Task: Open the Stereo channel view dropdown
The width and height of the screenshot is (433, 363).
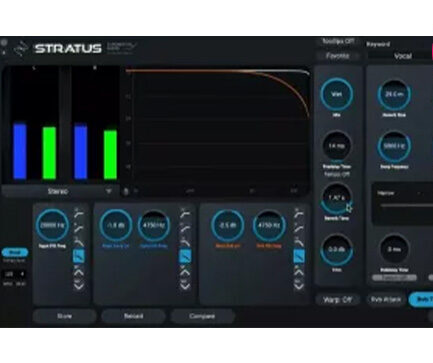Action: 59,191
